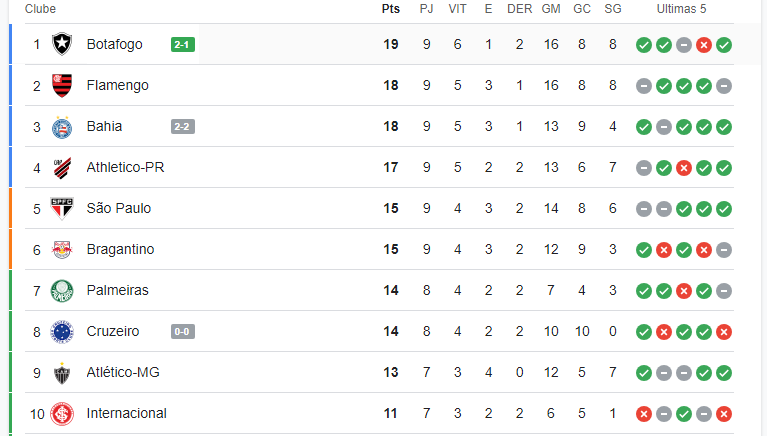Sort table by Pts column header
The image size is (767, 436).
(391, 9)
